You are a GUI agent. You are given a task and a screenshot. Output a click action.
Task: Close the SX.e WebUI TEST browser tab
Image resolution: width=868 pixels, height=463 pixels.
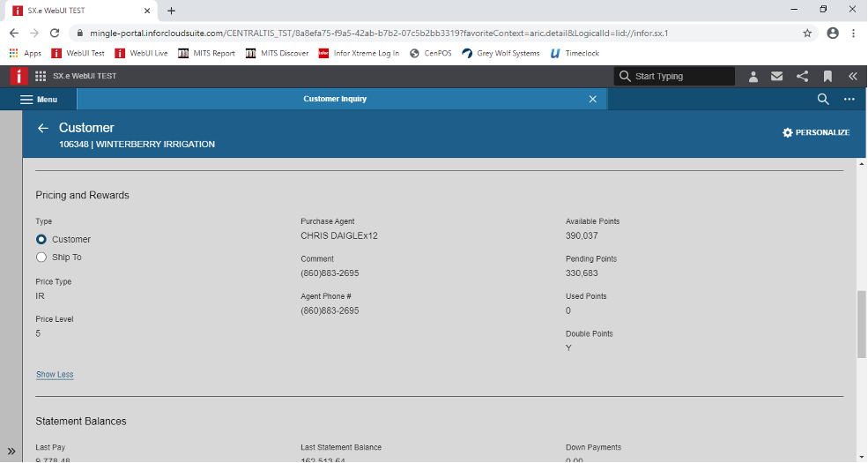(147, 11)
